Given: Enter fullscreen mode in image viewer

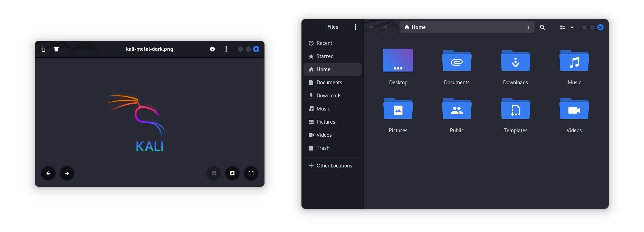Looking at the screenshot, I should click(x=251, y=173).
